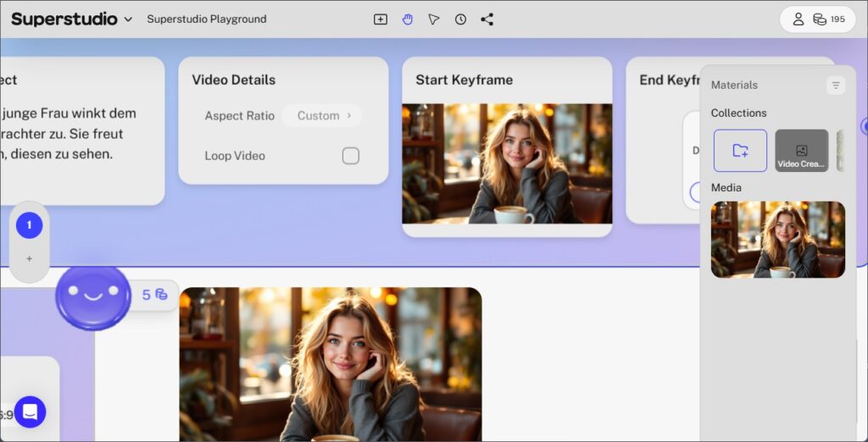Select step number 1 circle
The height and width of the screenshot is (442, 868).
click(30, 225)
